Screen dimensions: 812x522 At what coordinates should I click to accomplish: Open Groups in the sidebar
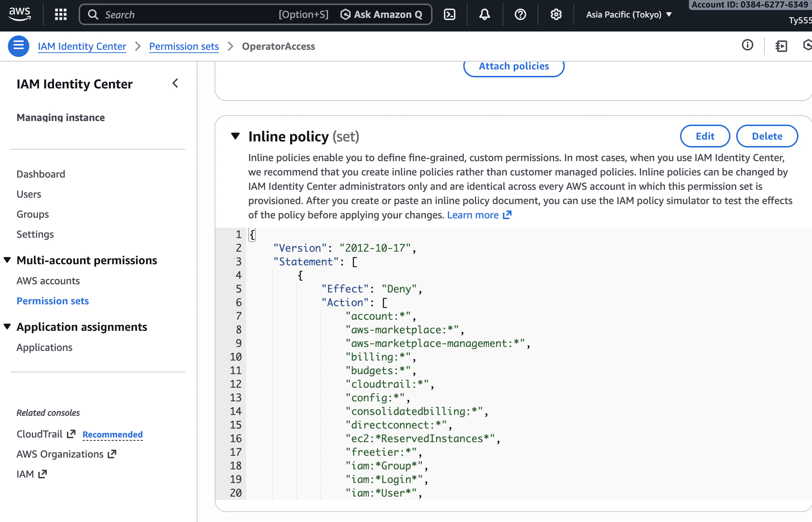point(33,214)
